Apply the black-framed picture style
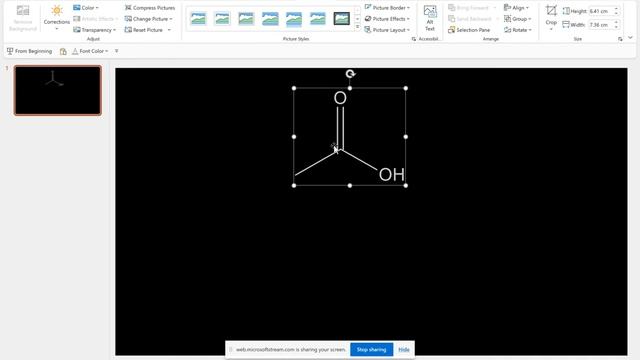The image size is (640, 360). (342, 18)
